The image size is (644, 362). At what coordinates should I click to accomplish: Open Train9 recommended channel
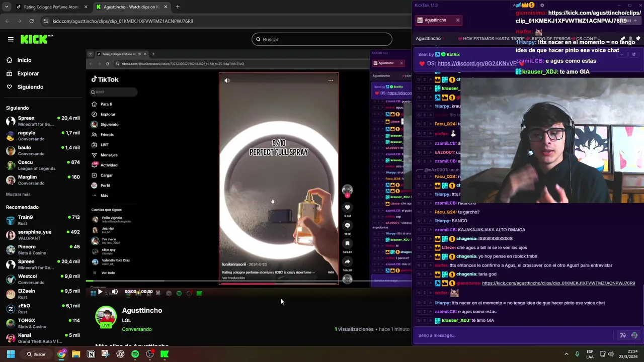(x=43, y=220)
